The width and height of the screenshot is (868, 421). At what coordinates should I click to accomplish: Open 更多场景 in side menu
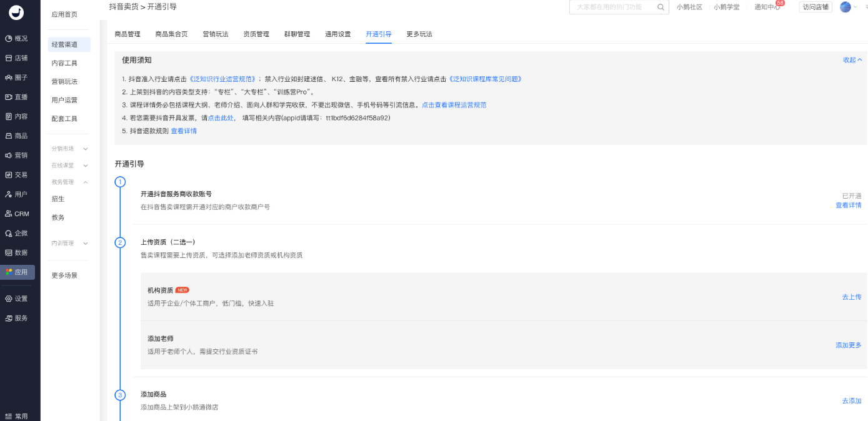click(64, 275)
